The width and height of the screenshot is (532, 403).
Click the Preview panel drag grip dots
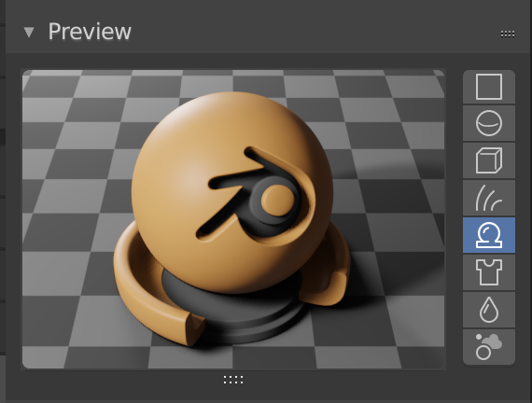pos(508,34)
